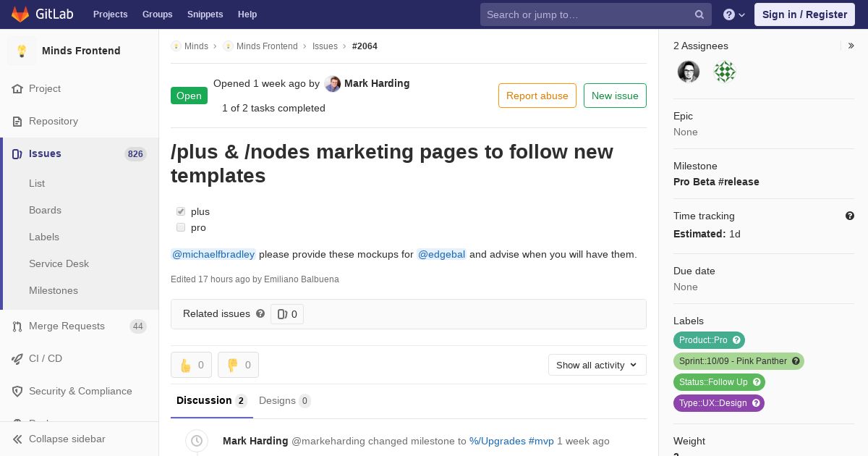
Task: Collapse the left sidebar
Action: [67, 439]
